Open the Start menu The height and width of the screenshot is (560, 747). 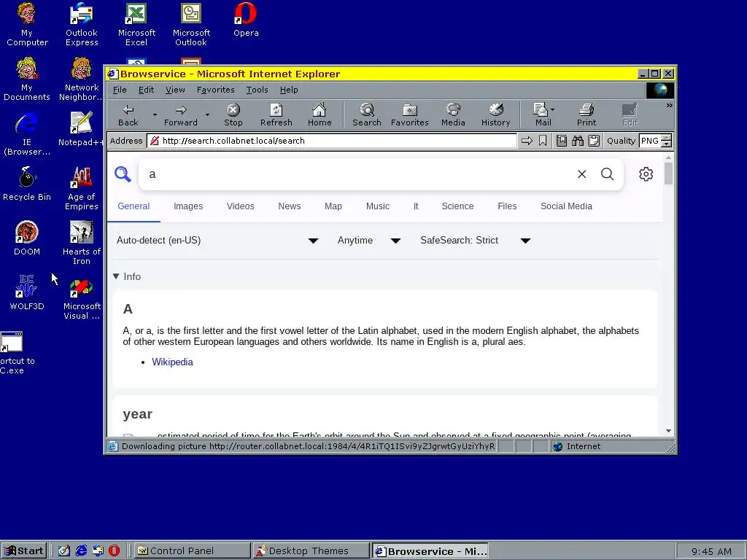(24, 551)
